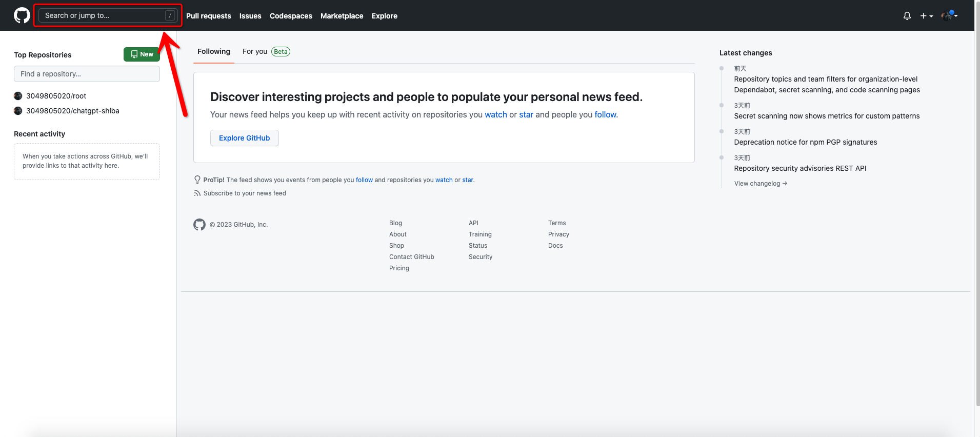Open Secret scanning custom patterns changelog entry

tap(827, 116)
